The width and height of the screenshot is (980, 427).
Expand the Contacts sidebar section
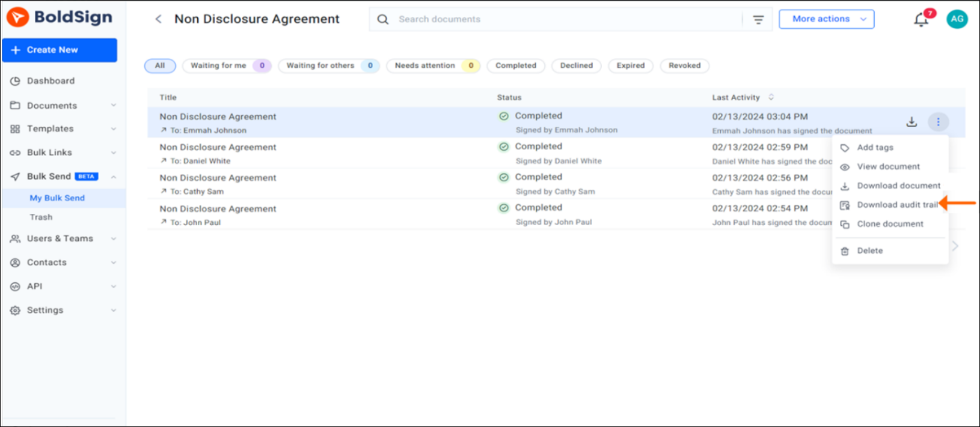point(114,262)
